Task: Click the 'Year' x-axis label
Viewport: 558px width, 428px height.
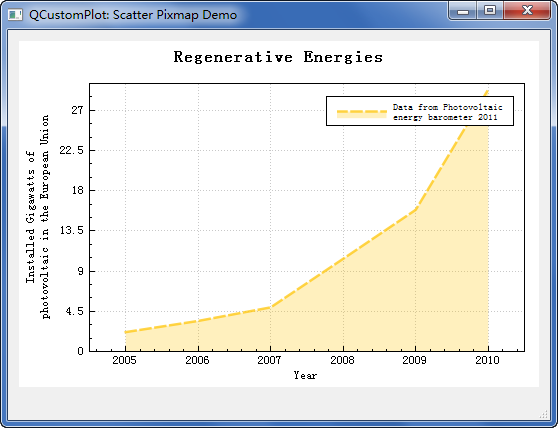Action: pyautogui.click(x=305, y=375)
